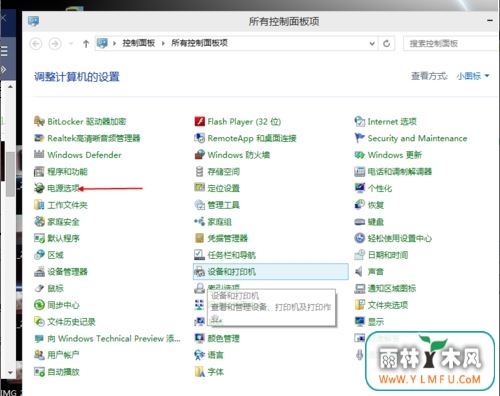
Task: Open the Windows Defender icon
Action: [39, 155]
